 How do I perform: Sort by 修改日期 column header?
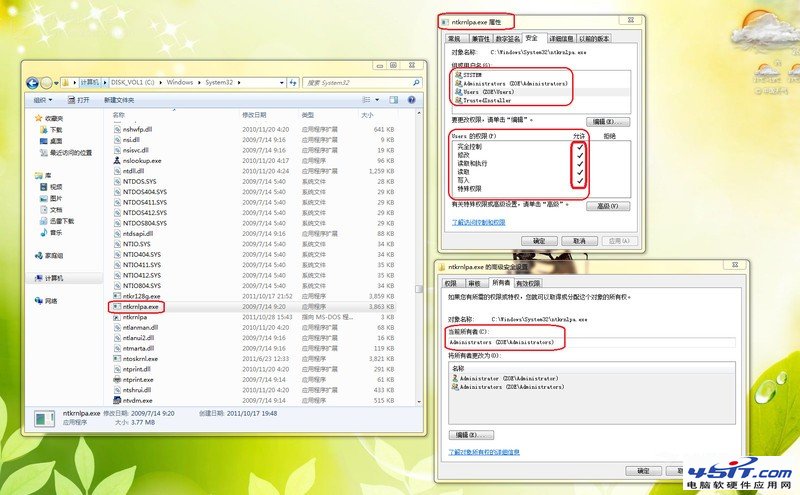tap(254, 115)
